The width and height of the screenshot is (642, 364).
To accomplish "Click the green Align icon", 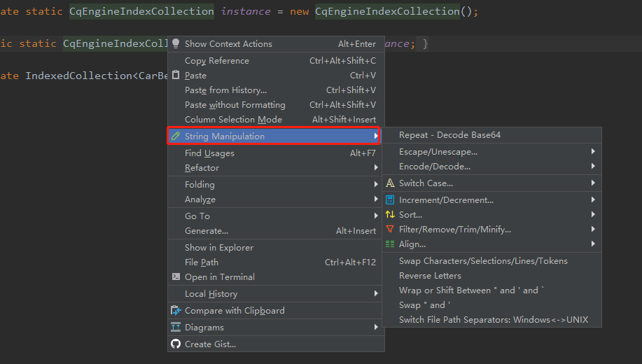I will (x=390, y=244).
